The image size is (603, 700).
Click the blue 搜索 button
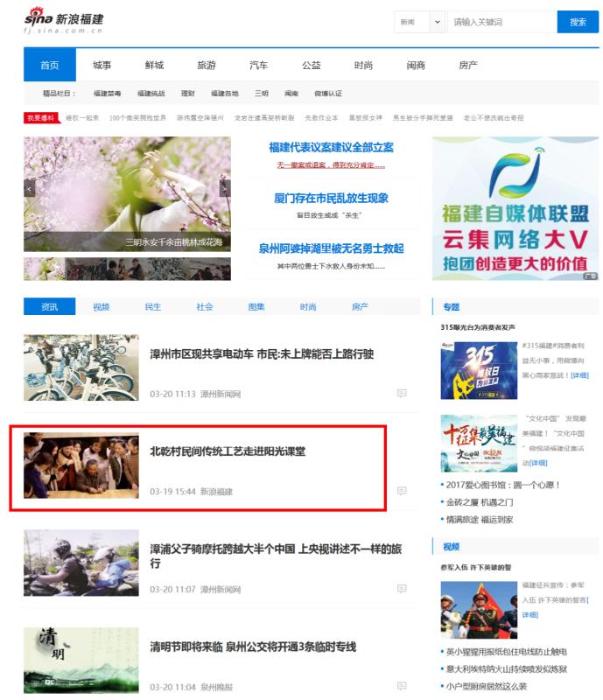coord(578,22)
